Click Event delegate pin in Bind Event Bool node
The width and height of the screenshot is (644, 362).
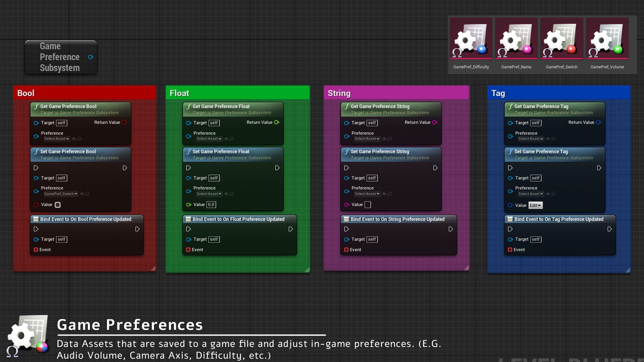point(36,250)
